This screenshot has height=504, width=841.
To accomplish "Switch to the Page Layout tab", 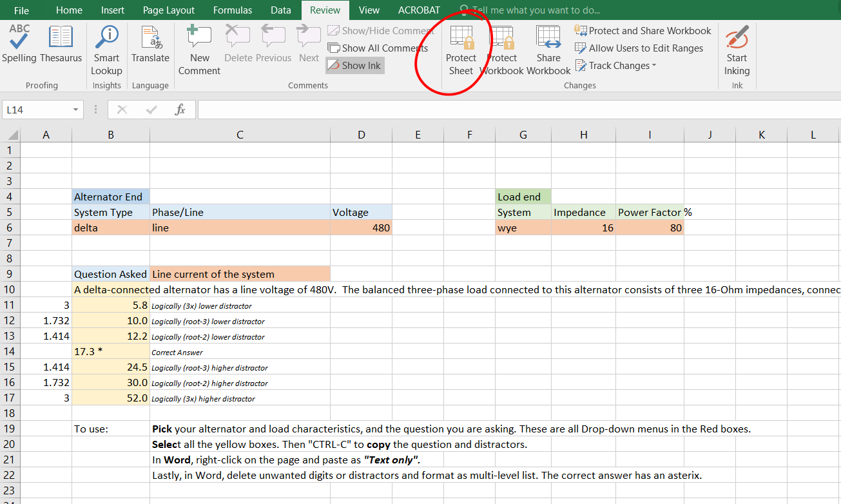I will coord(169,10).
